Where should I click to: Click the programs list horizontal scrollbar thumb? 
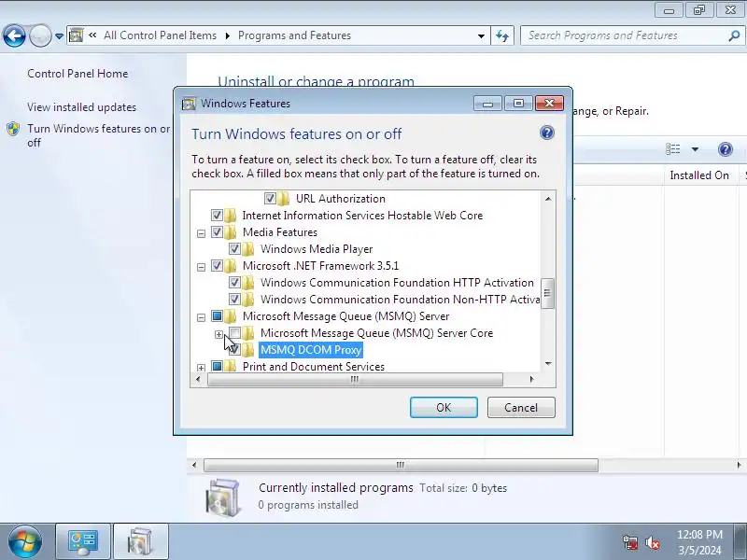point(401,465)
